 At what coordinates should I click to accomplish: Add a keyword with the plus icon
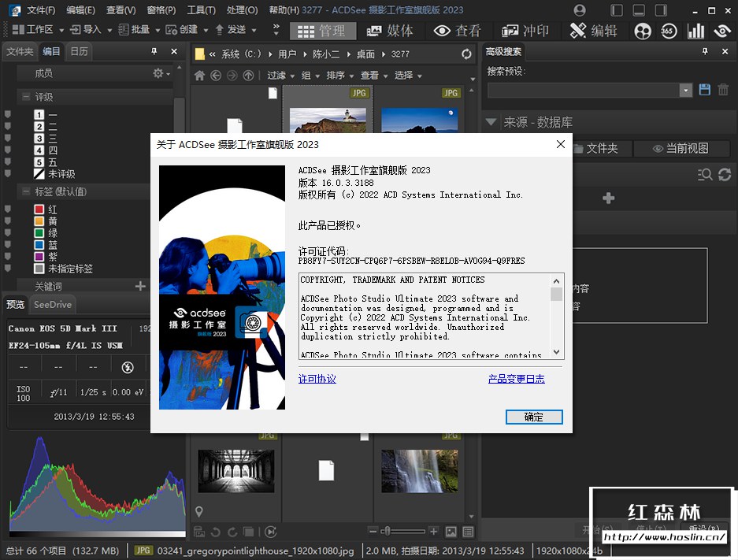140,286
